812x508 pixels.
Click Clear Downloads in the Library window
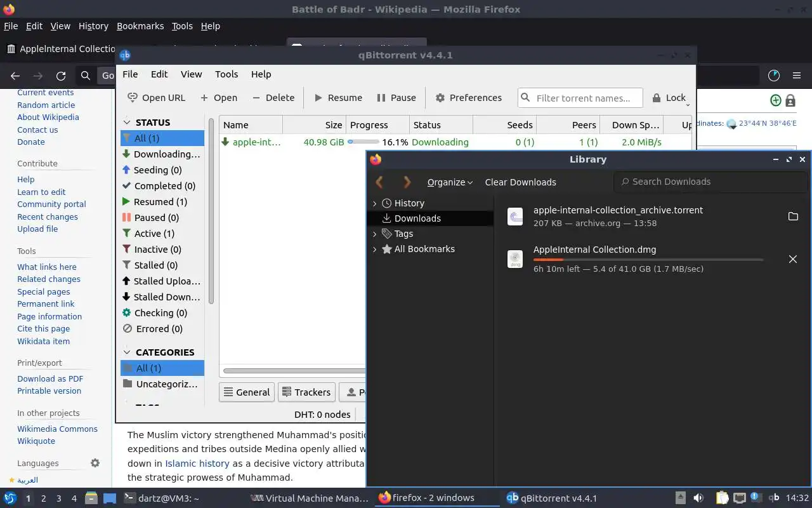[x=520, y=182]
